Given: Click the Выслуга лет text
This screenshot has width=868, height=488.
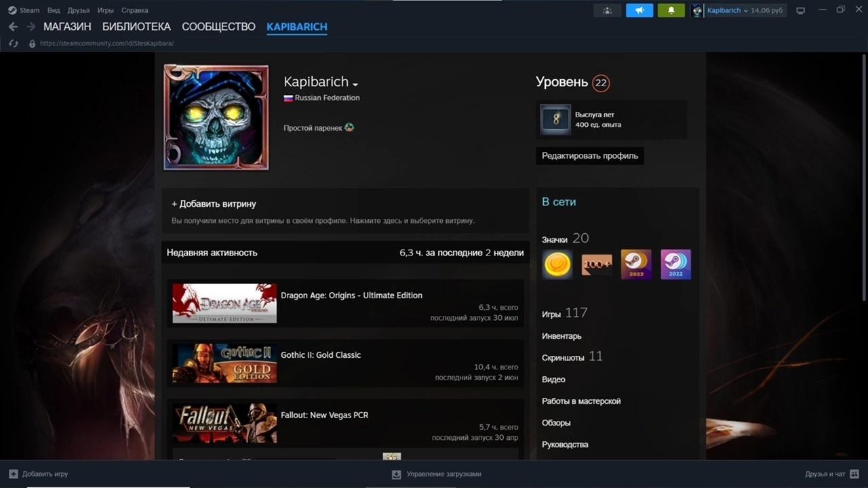Looking at the screenshot, I should click(x=595, y=115).
